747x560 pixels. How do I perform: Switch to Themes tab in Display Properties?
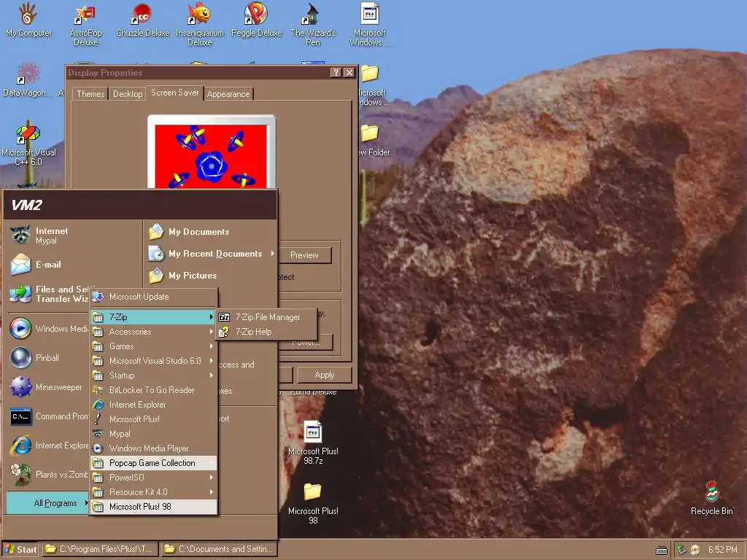point(90,94)
